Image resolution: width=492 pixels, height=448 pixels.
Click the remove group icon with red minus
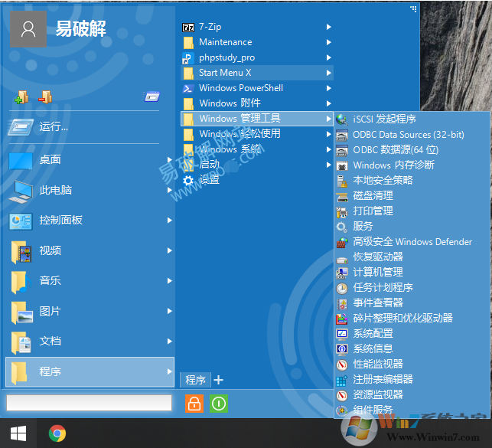45,97
